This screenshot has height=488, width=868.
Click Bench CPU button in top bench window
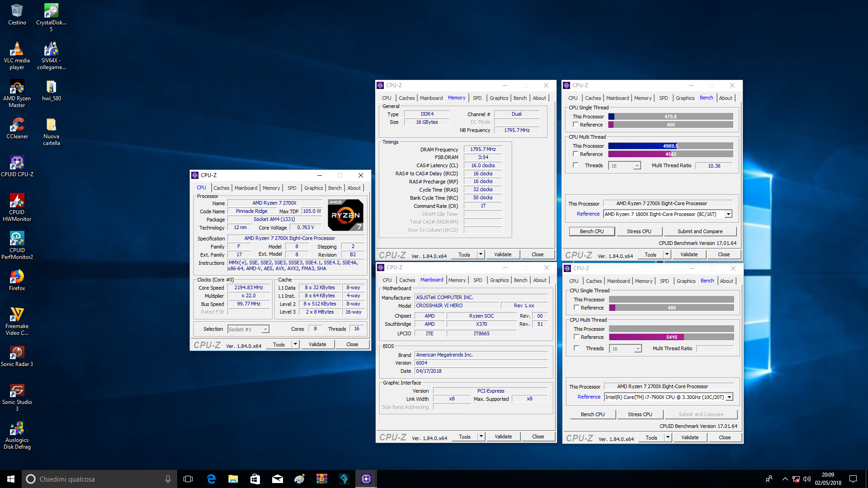592,231
